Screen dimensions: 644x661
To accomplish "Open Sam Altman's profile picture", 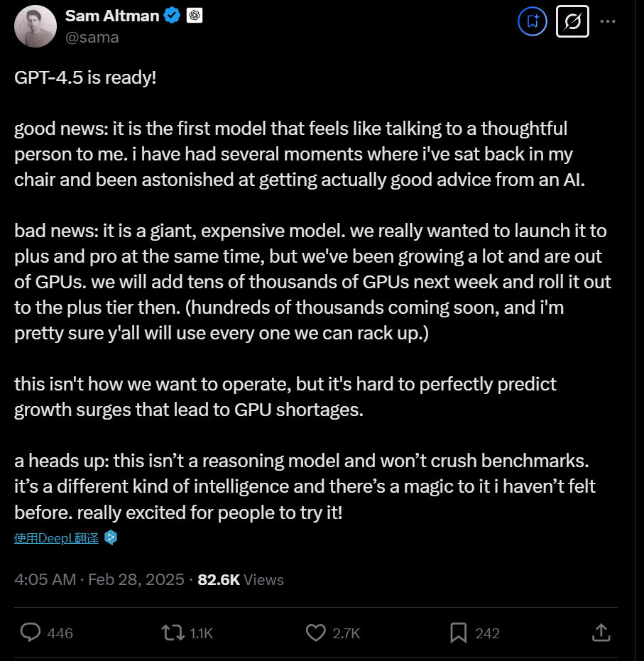I will point(35,26).
